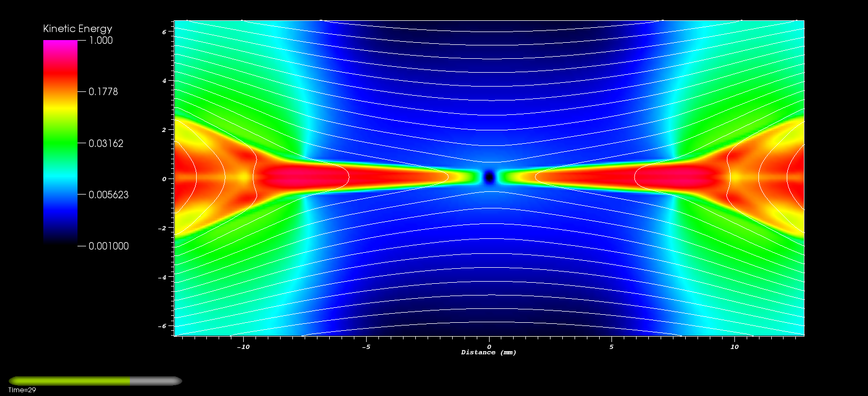The image size is (868, 396).
Task: Click the legend value 1.000
Action: 100,40
